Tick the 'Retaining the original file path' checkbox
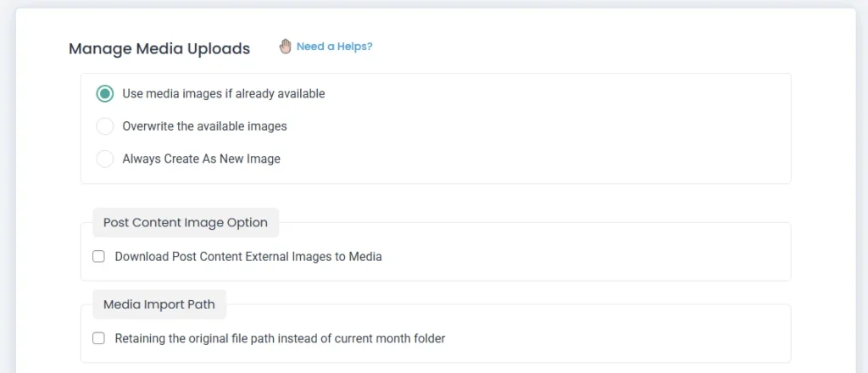This screenshot has width=868, height=373. 98,338
